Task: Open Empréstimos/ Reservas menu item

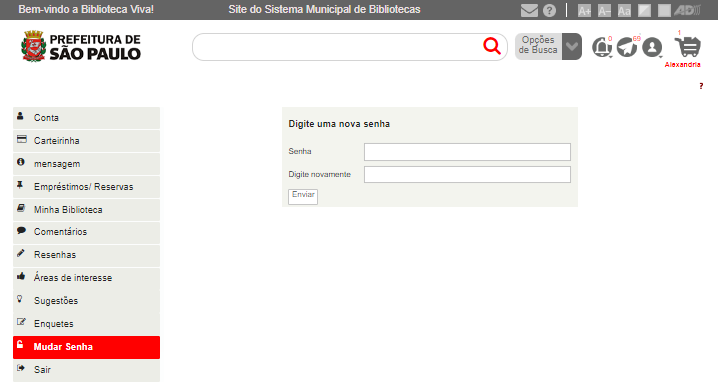Action: [87, 187]
